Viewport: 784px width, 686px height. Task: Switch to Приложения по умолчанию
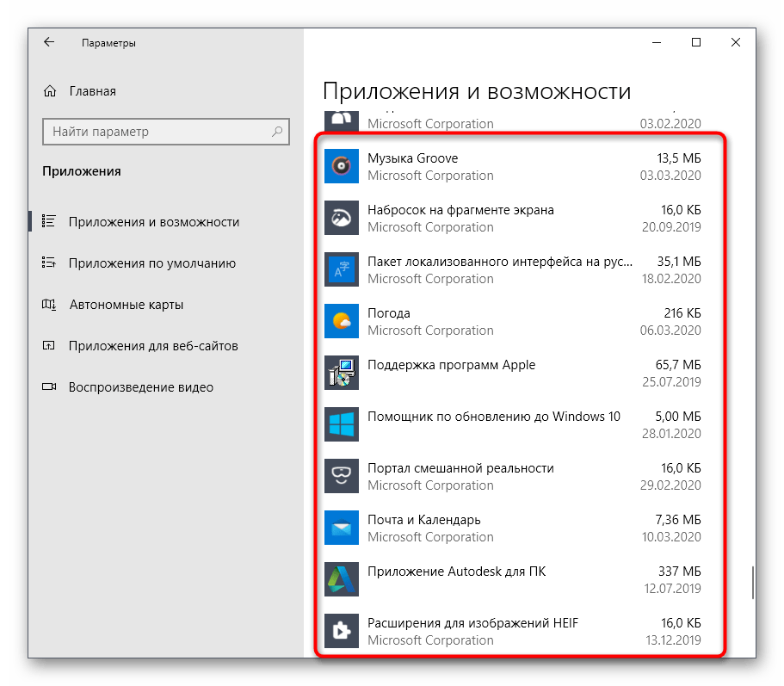(151, 263)
